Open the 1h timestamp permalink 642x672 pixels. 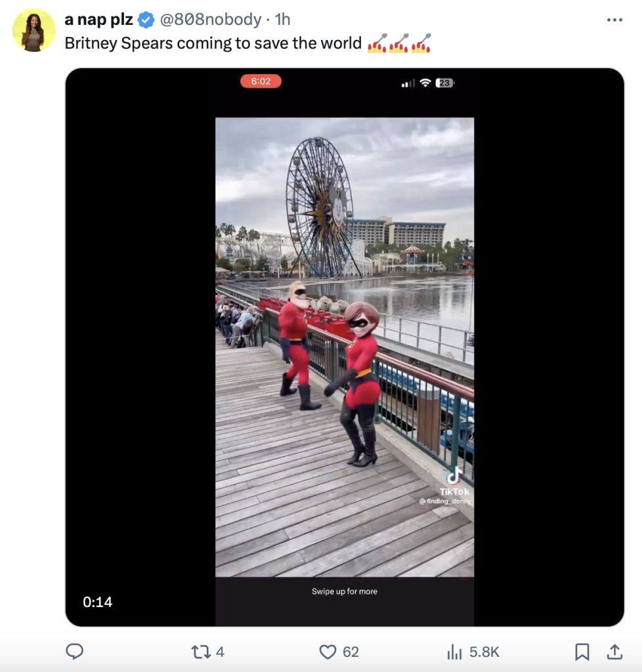[282, 20]
